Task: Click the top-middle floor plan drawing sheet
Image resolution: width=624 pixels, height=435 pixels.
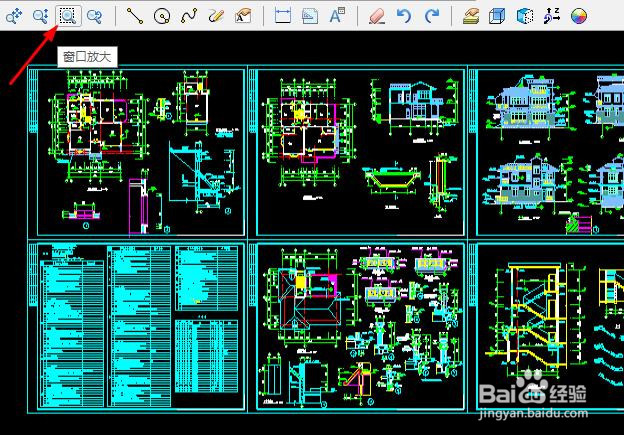Action: point(357,152)
